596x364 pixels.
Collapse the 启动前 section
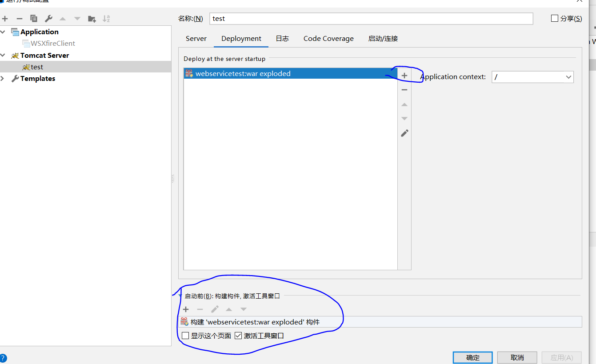[x=180, y=296]
